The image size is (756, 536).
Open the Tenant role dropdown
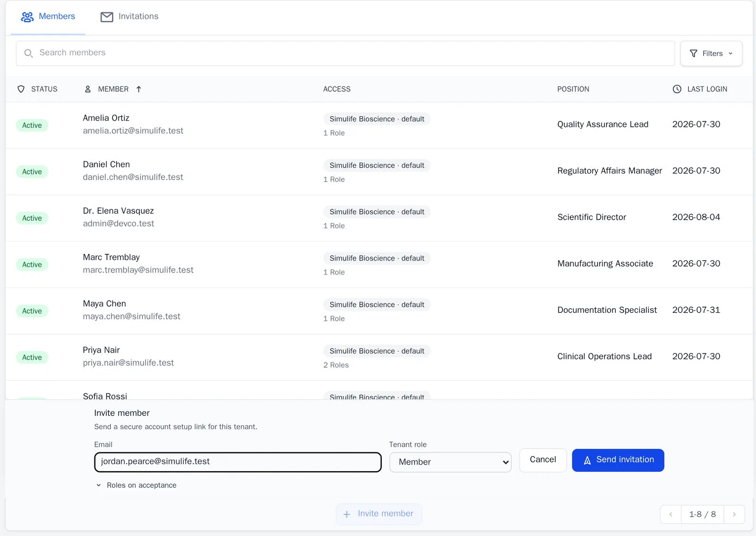pos(450,462)
